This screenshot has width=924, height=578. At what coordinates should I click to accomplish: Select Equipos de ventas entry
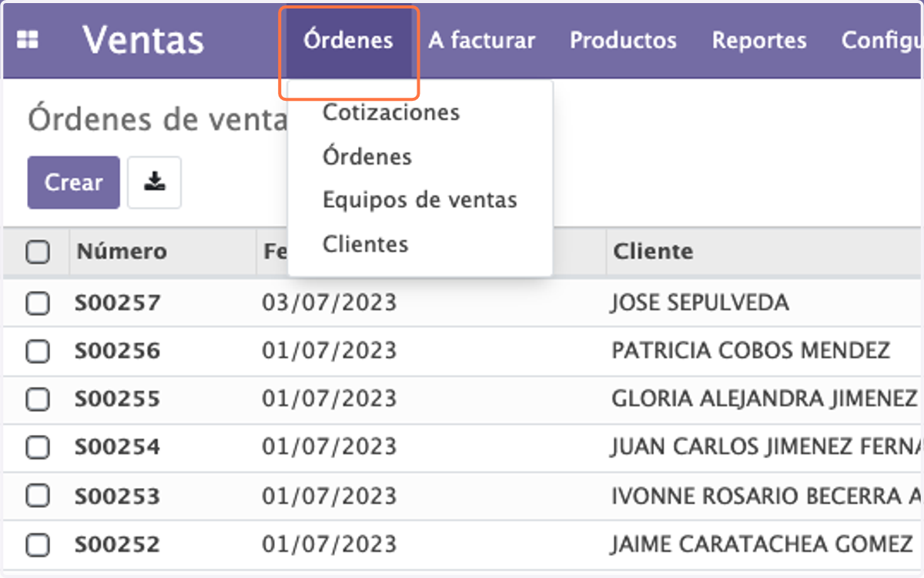(x=420, y=200)
